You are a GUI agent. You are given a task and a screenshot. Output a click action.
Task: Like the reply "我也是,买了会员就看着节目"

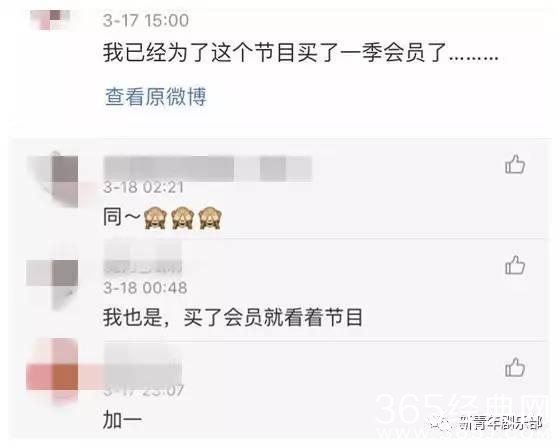click(x=515, y=265)
